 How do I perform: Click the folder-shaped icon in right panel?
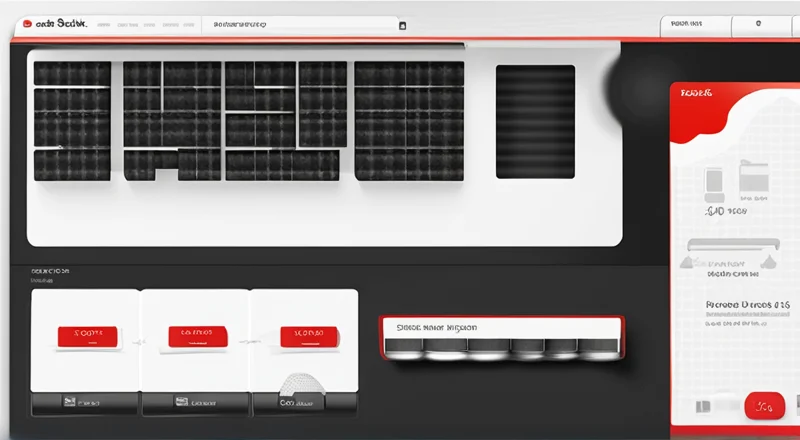(751, 180)
